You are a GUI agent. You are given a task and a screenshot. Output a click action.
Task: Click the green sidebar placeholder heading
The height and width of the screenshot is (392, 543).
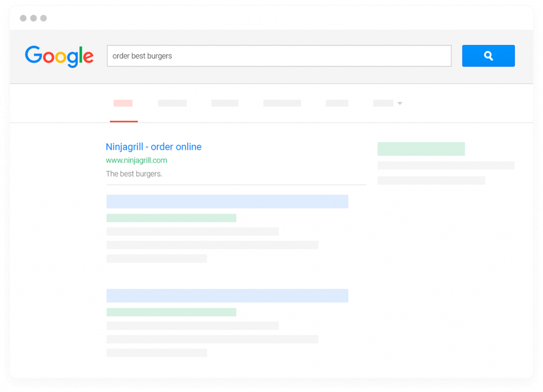(x=421, y=149)
